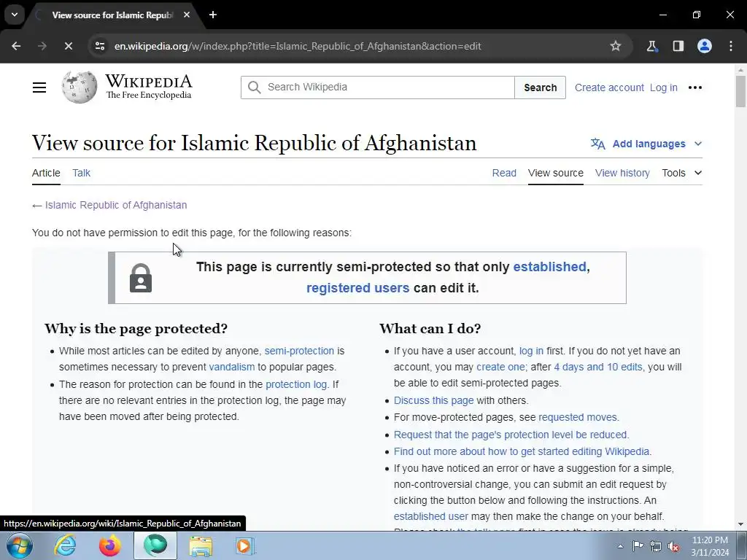Open the Chrome profile avatar
This screenshot has width=747, height=560.
tap(705, 46)
